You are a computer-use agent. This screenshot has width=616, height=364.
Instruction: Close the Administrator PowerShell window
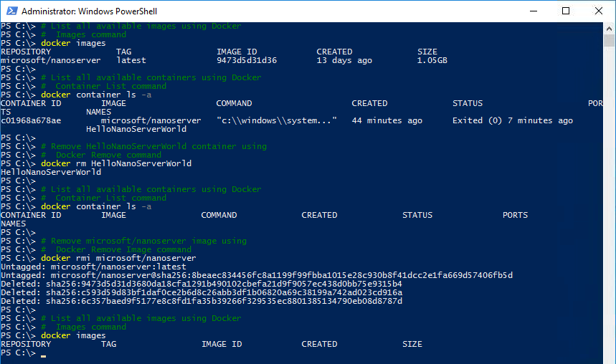[x=598, y=11]
